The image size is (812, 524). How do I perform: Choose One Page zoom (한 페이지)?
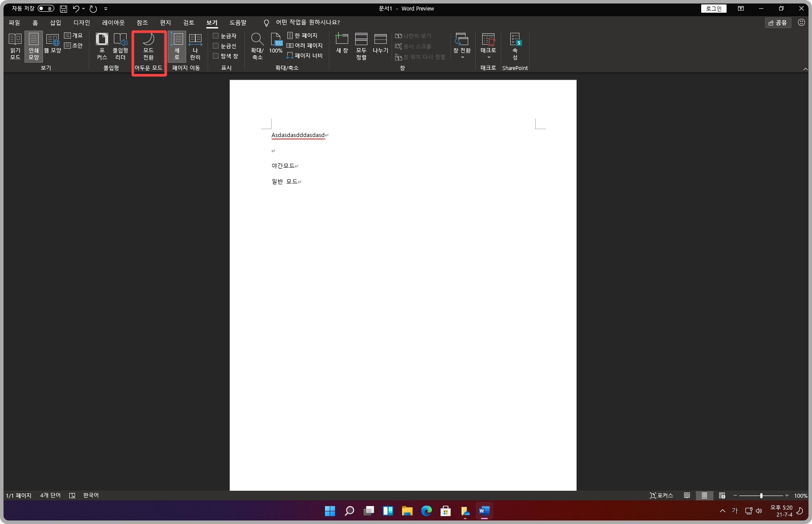coord(302,35)
